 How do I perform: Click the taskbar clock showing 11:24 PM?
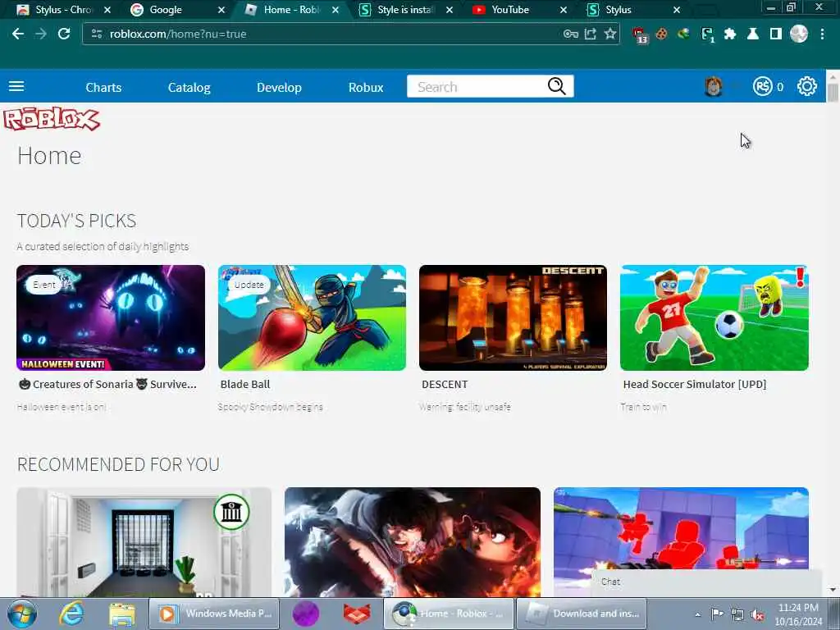(797, 608)
